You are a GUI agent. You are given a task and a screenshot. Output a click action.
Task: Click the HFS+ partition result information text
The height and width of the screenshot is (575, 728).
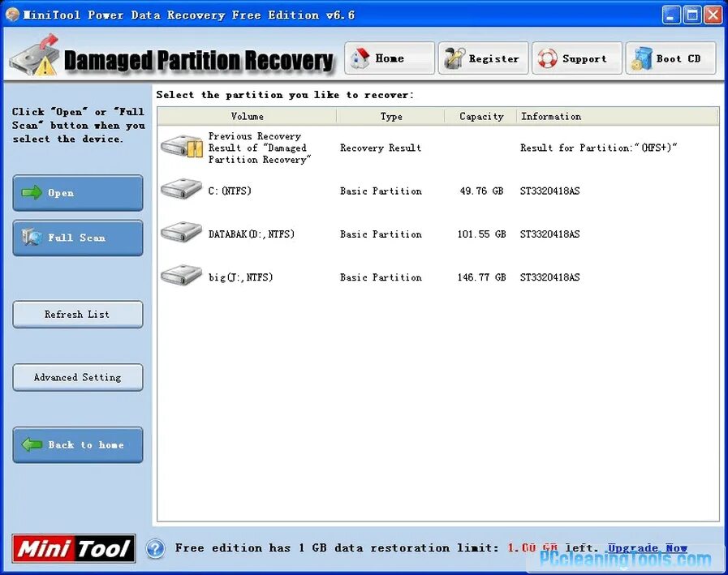pyautogui.click(x=598, y=148)
